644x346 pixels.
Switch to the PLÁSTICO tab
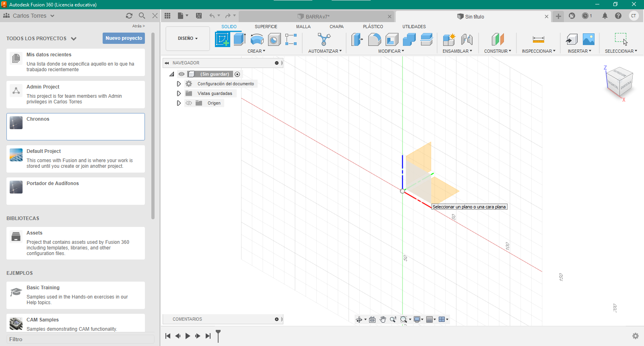pos(373,27)
